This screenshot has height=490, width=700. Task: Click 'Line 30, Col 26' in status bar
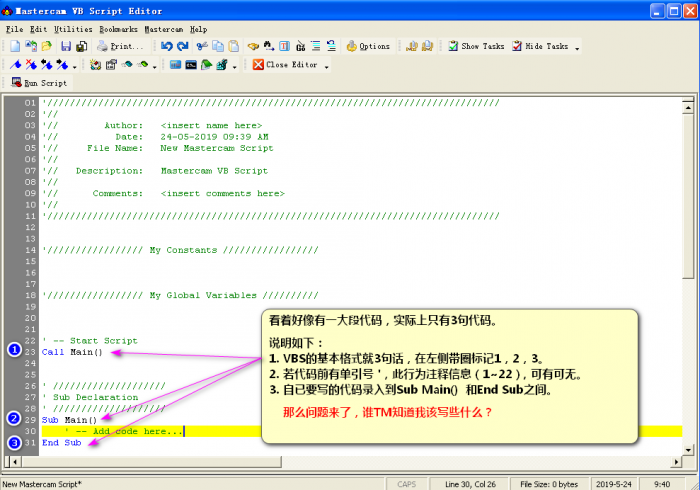(470, 484)
